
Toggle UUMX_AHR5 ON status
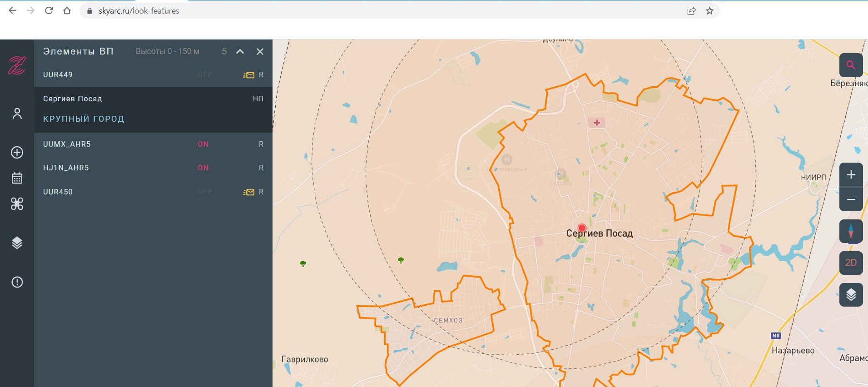click(x=203, y=144)
